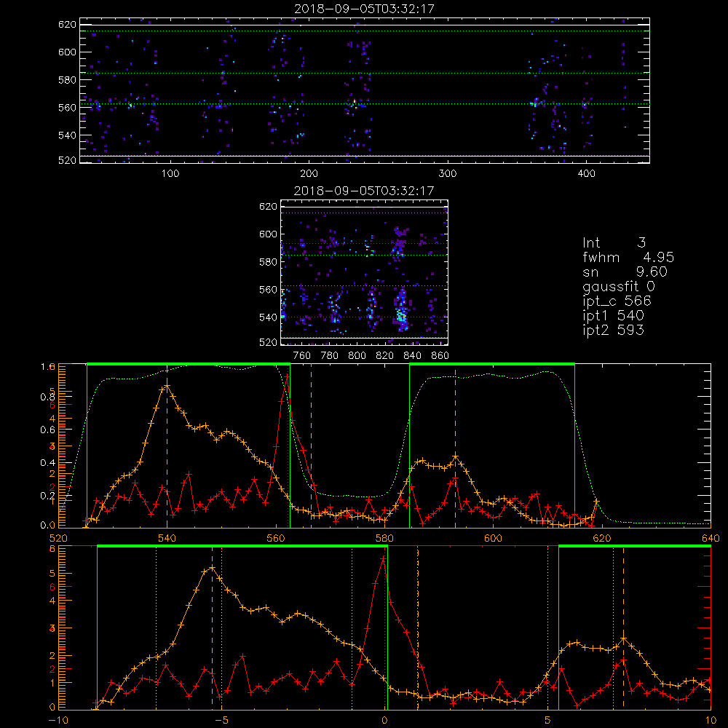Click x-axis label 840 on the zoomed image
Image resolution: width=728 pixels, height=728 pixels.
(412, 356)
